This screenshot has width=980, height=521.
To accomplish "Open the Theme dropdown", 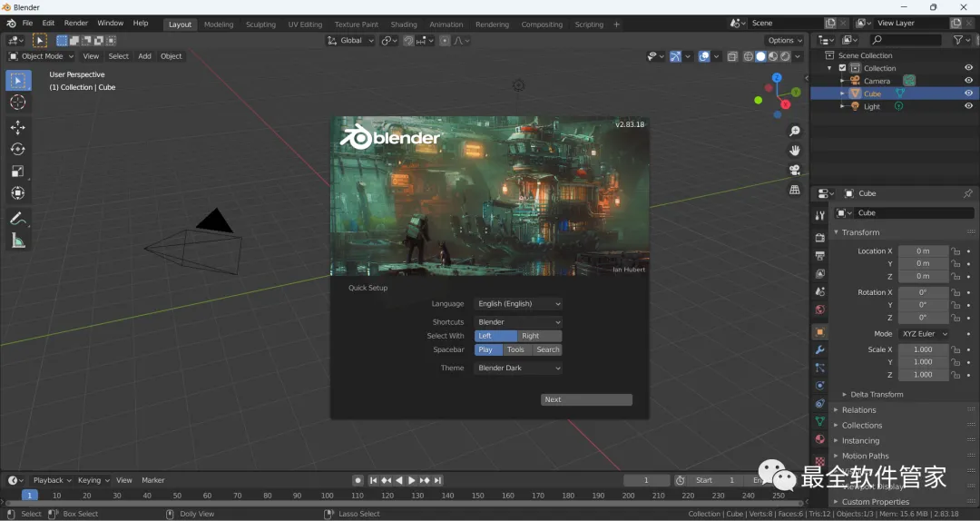I will (x=519, y=369).
